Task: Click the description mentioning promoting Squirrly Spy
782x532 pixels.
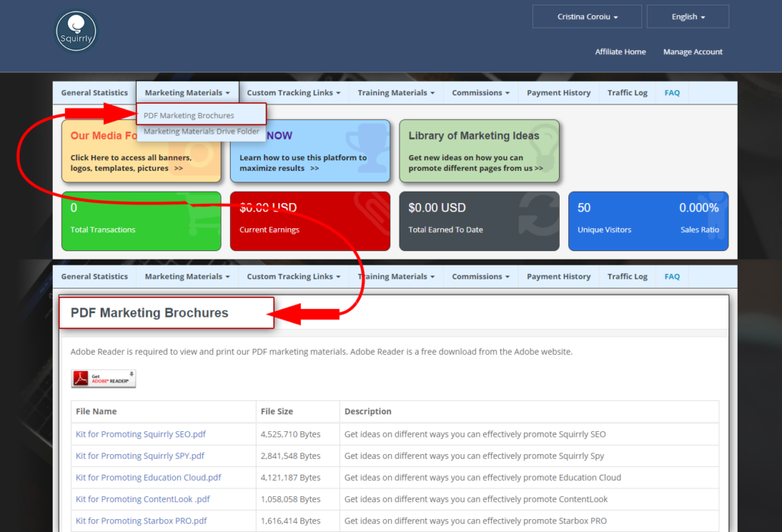Action: pos(474,456)
